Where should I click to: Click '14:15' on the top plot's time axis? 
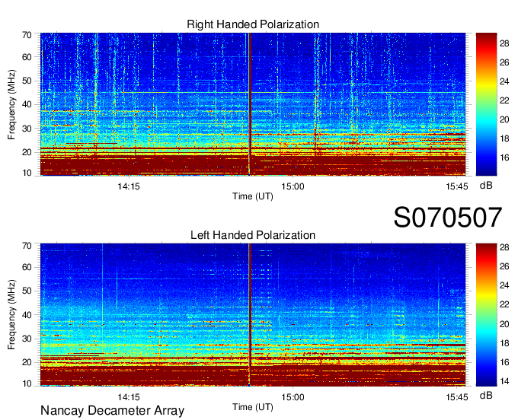tap(129, 186)
